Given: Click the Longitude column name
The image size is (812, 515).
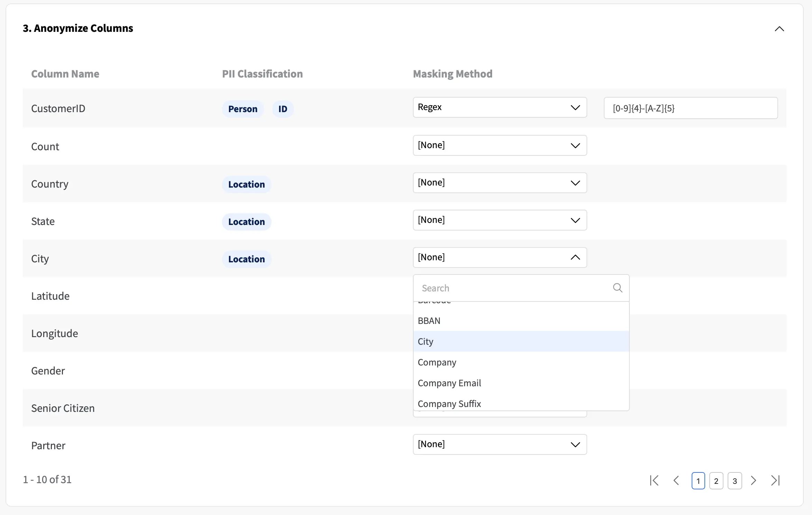Looking at the screenshot, I should pyautogui.click(x=55, y=333).
